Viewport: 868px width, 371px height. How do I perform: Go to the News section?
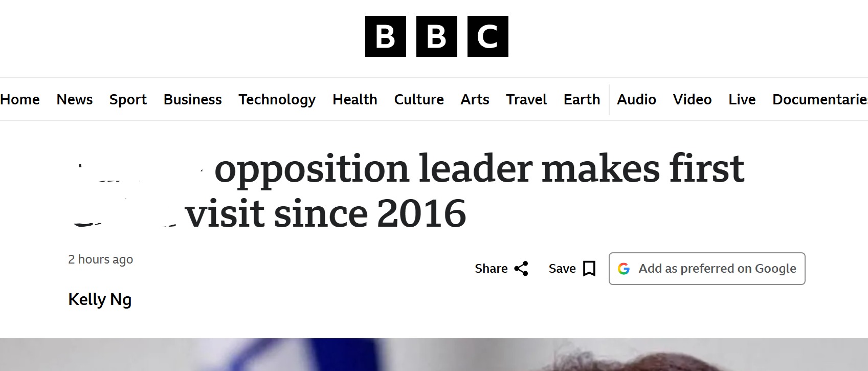coord(75,99)
